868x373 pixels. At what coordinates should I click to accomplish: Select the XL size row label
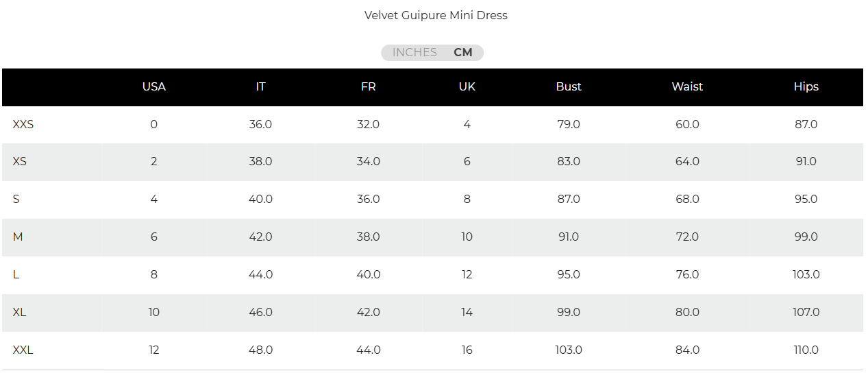pos(20,313)
